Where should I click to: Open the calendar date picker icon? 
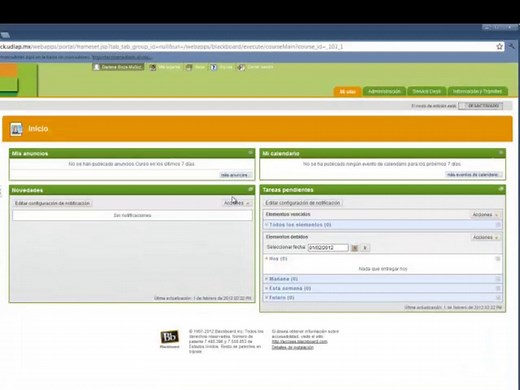(x=355, y=248)
